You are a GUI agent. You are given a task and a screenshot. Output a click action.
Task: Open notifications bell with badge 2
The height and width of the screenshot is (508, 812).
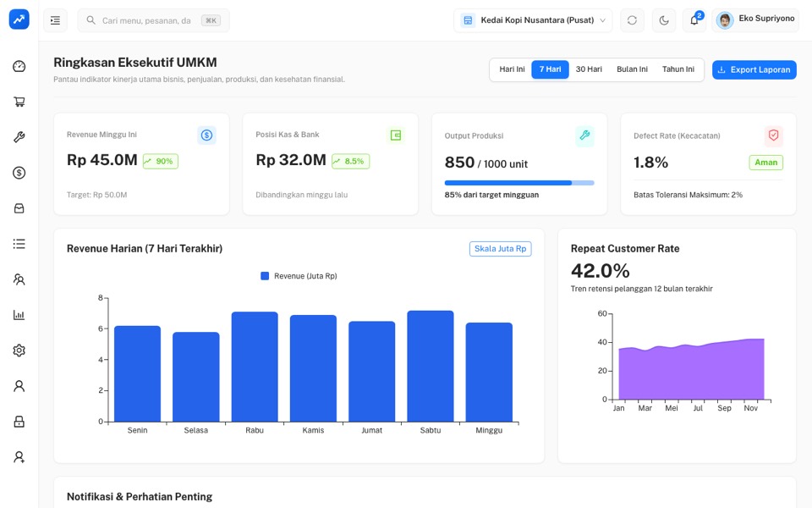click(694, 20)
